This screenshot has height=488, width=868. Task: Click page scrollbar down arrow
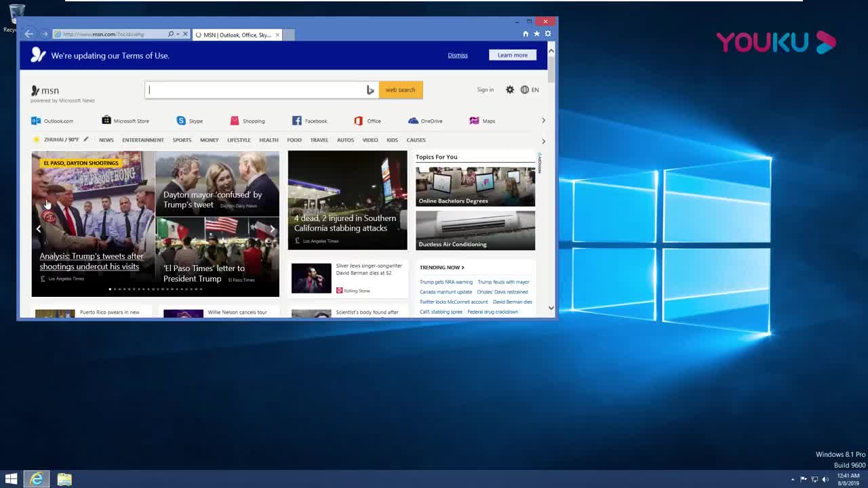(551, 308)
